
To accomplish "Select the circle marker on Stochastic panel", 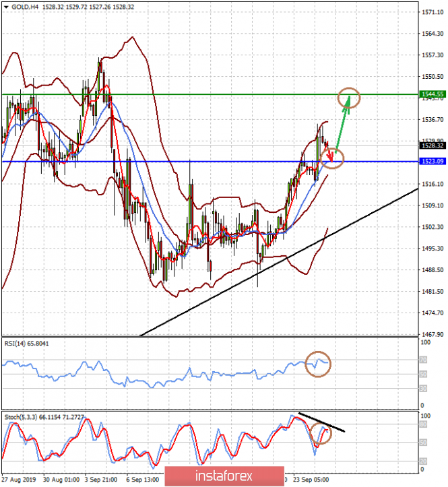I will (321, 433).
